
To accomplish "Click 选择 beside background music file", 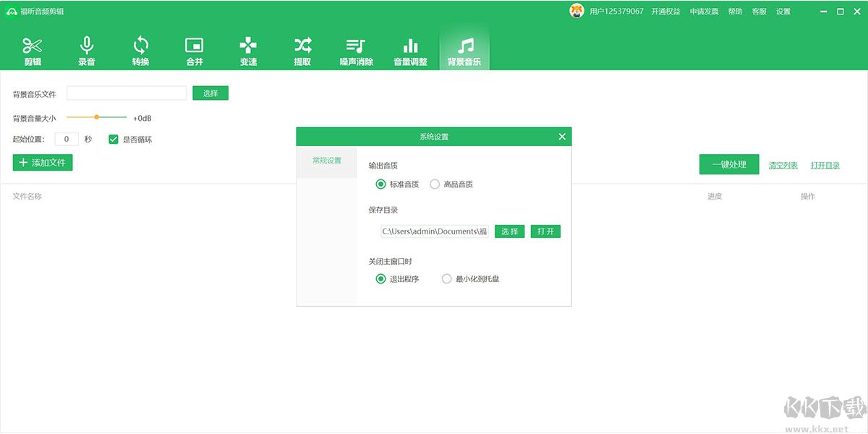I will 210,93.
